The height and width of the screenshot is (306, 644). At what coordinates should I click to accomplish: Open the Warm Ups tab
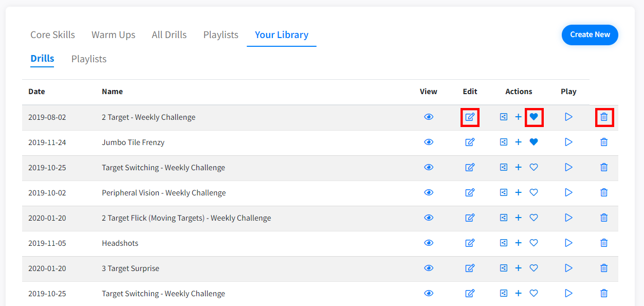114,35
